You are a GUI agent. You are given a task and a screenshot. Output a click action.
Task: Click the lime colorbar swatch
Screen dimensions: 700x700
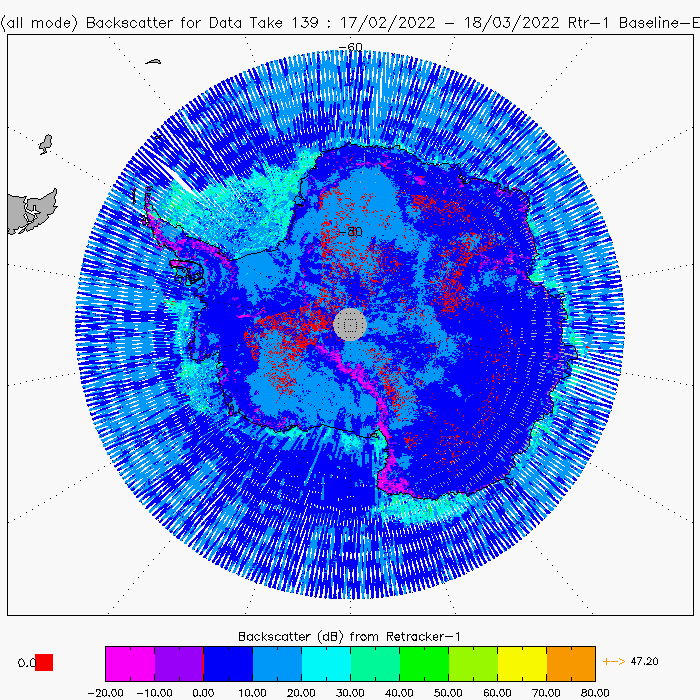coord(473,663)
